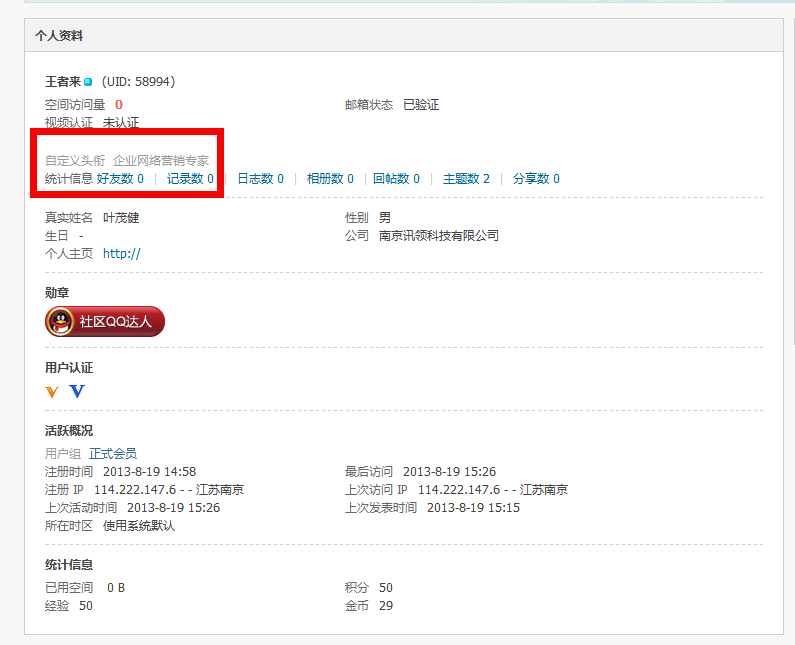Viewport: 795px width, 645px height.
Task: Click the username 王者来
Action: coord(63,82)
